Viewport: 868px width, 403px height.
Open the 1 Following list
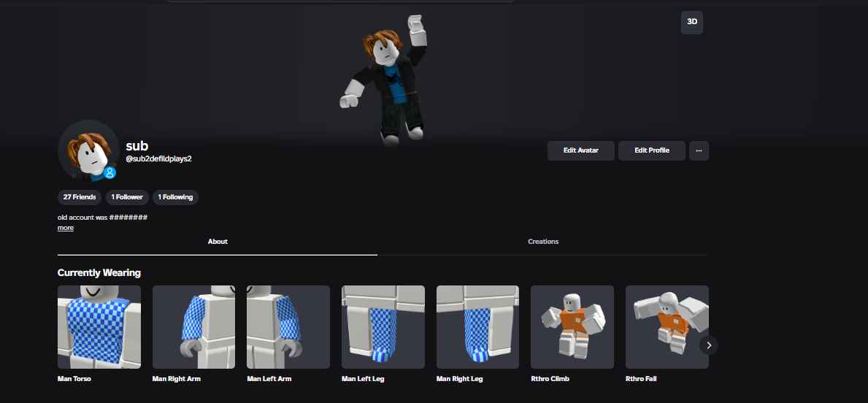[175, 197]
